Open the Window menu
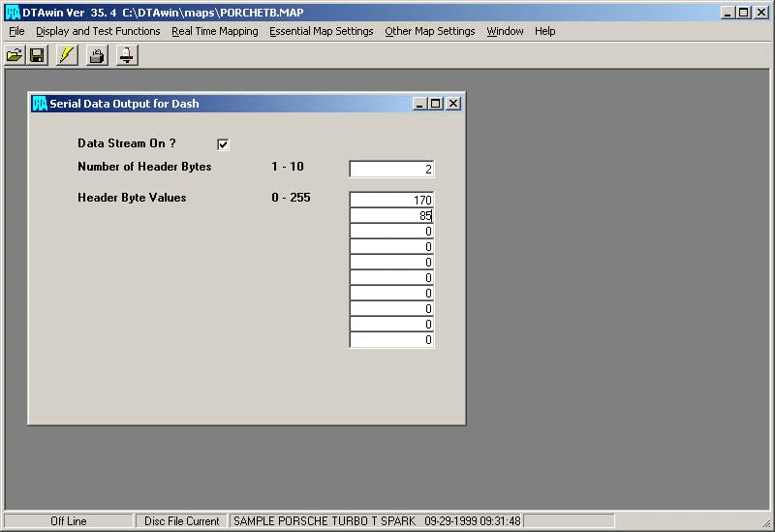The width and height of the screenshot is (775, 532). point(505,31)
